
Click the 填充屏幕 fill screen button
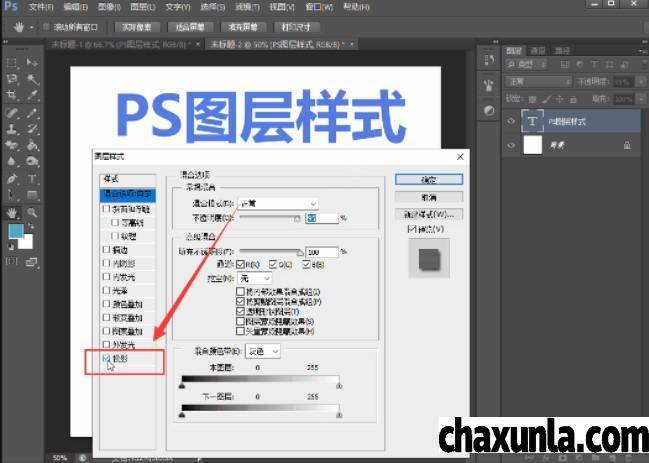coord(243,27)
